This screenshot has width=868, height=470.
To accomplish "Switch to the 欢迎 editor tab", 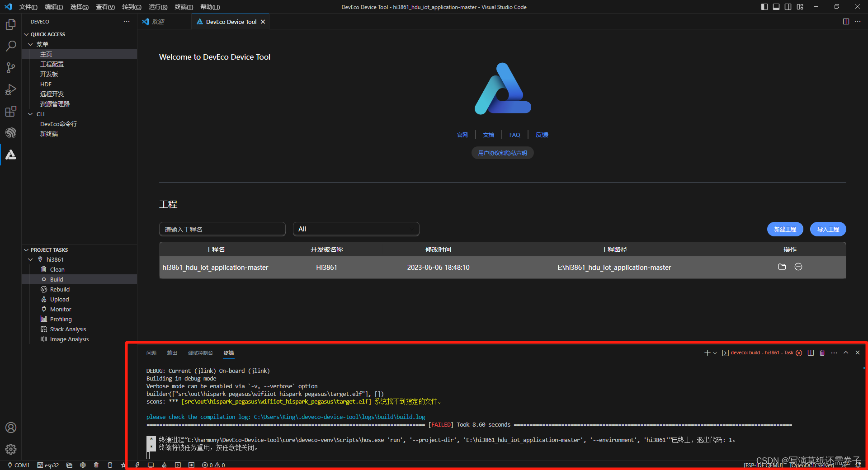I will [158, 22].
